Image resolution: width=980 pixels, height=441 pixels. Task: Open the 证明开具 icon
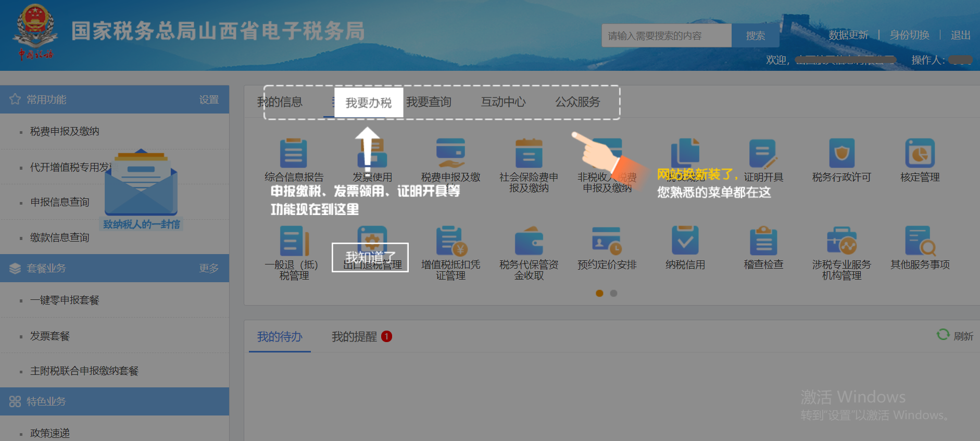click(x=763, y=153)
